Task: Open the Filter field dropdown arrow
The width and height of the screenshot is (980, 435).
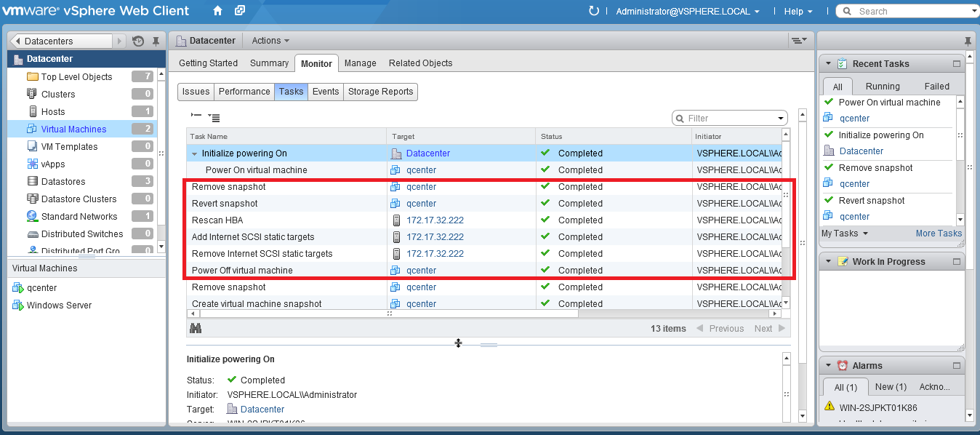Action: click(781, 119)
